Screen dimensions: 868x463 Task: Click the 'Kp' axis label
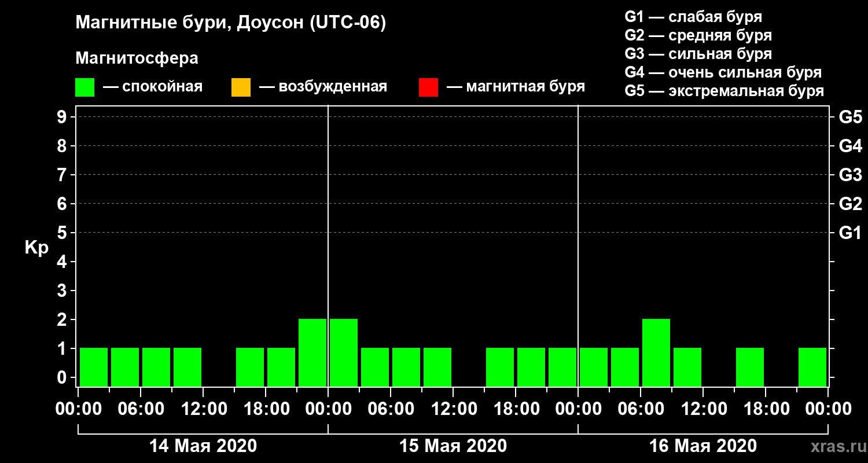pos(36,248)
